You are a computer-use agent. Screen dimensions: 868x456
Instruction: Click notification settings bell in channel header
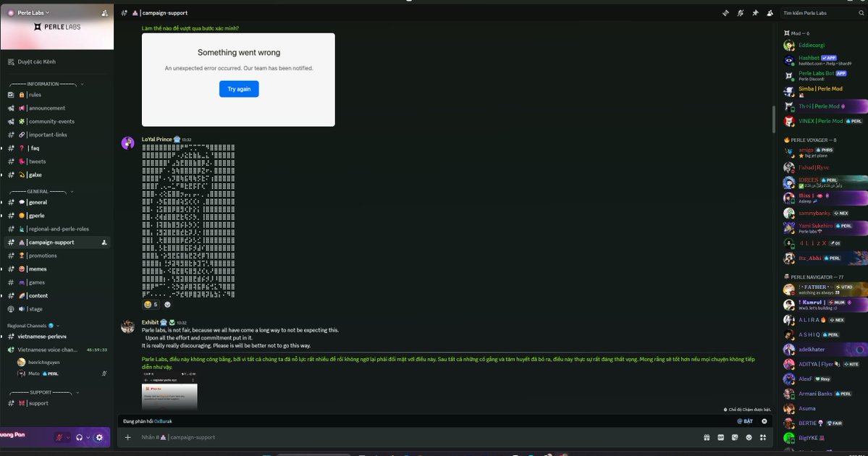pyautogui.click(x=740, y=13)
